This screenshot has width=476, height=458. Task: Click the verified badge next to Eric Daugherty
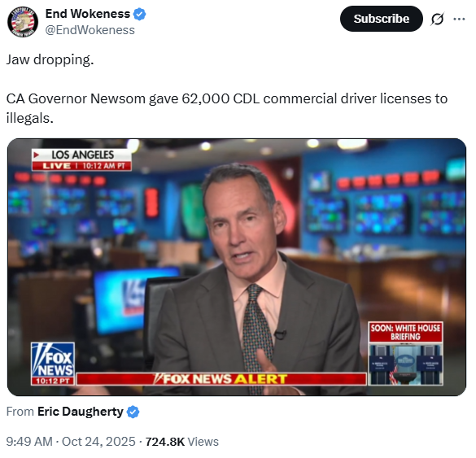pos(133,412)
